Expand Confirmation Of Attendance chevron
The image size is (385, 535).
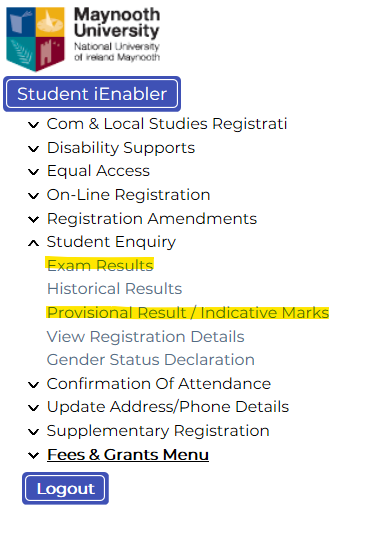33,385
